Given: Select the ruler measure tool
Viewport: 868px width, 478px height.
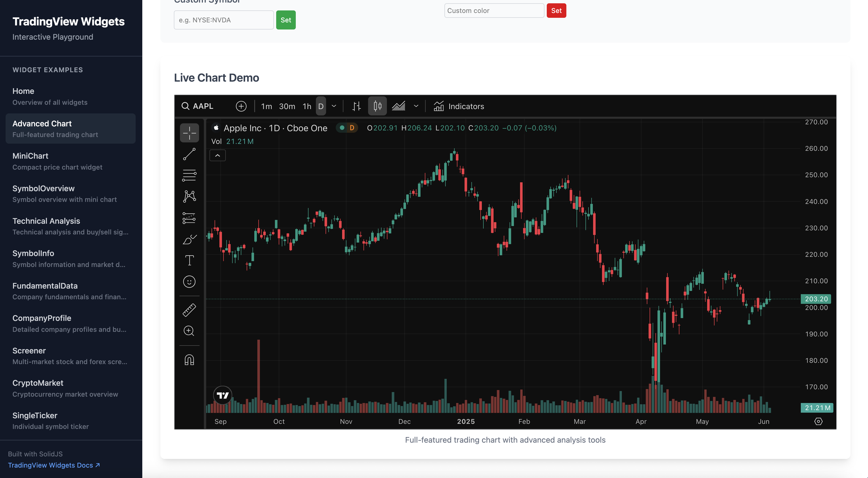Looking at the screenshot, I should [x=189, y=310].
